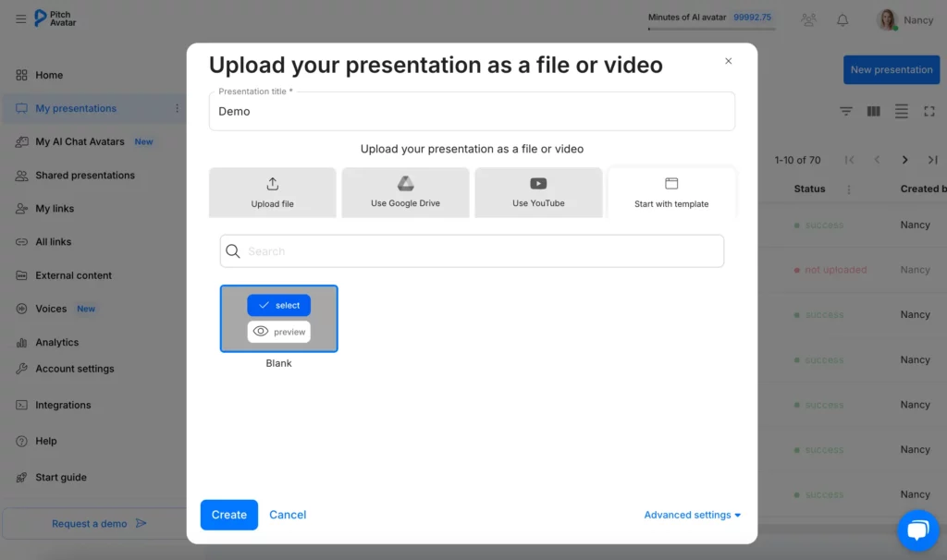Click the team members icon in header
Image resolution: width=947 pixels, height=560 pixels.
tap(809, 19)
